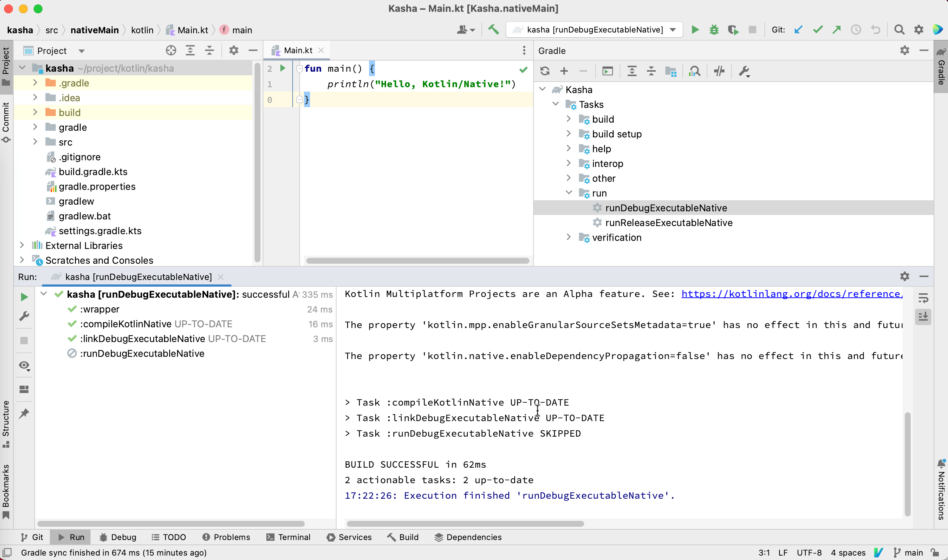This screenshot has width=948, height=560.
Task: Click the Git update project arrow
Action: [x=798, y=30]
